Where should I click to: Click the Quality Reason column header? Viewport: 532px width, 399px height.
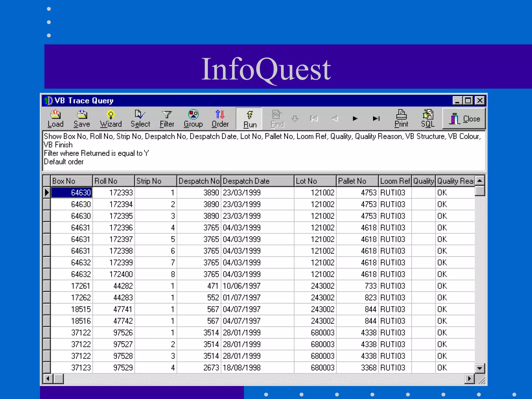(455, 181)
